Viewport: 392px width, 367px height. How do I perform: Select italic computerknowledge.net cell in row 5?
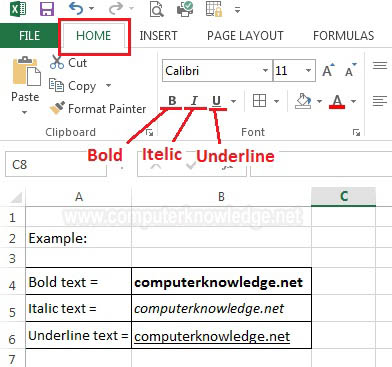[x=221, y=308]
